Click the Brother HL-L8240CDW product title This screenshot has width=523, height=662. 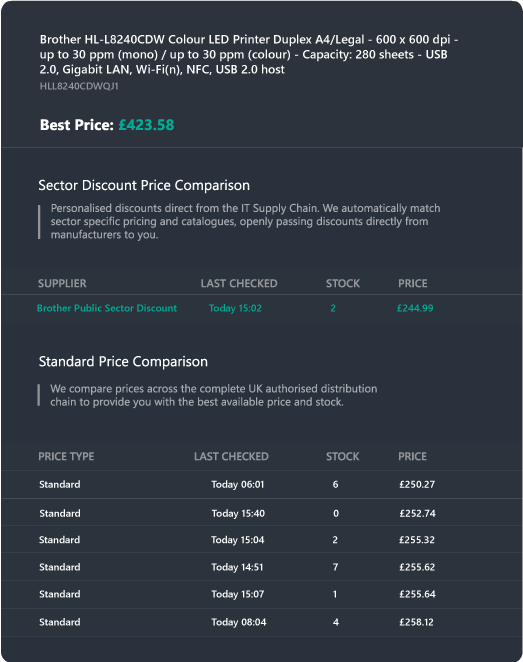tap(249, 54)
